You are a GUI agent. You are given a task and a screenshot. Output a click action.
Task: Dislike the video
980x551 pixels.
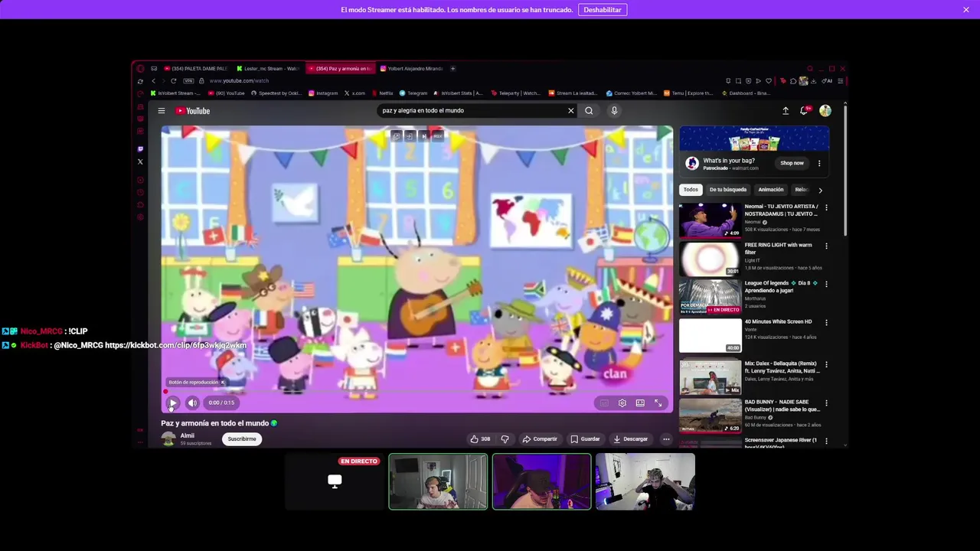click(x=505, y=439)
